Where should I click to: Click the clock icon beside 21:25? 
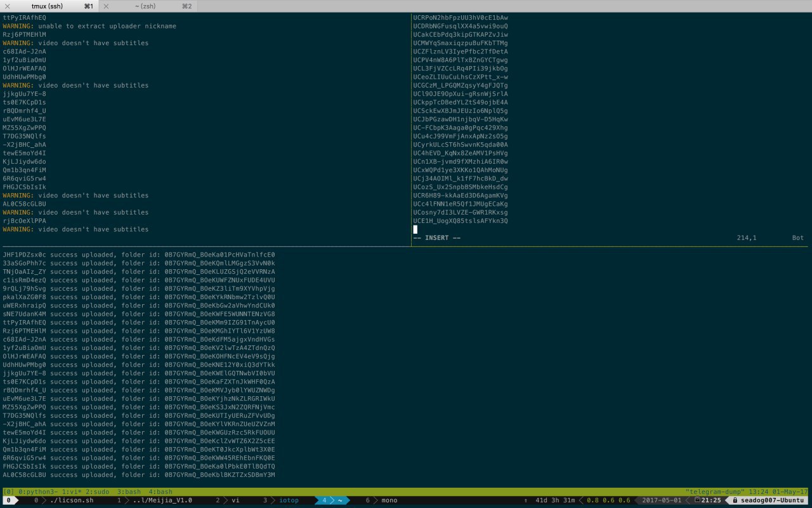pos(697,500)
